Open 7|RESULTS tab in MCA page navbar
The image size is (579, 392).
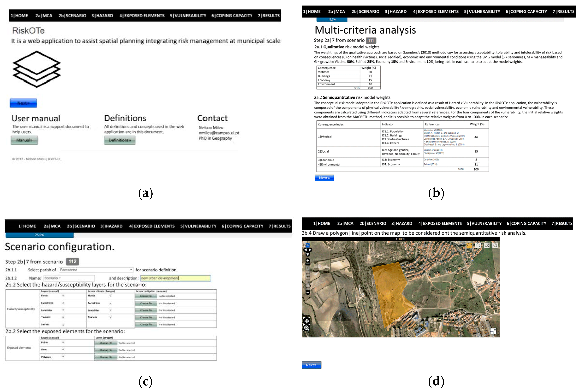[x=563, y=12]
